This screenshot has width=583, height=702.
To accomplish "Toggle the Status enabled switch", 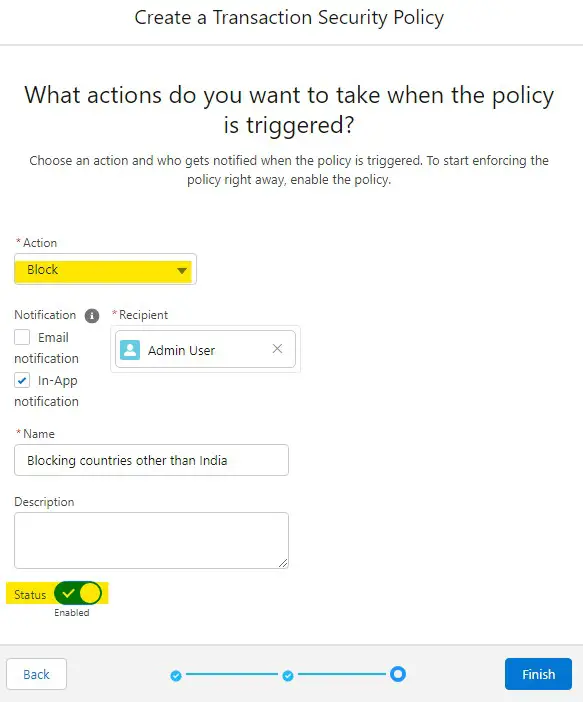I will [x=78, y=593].
